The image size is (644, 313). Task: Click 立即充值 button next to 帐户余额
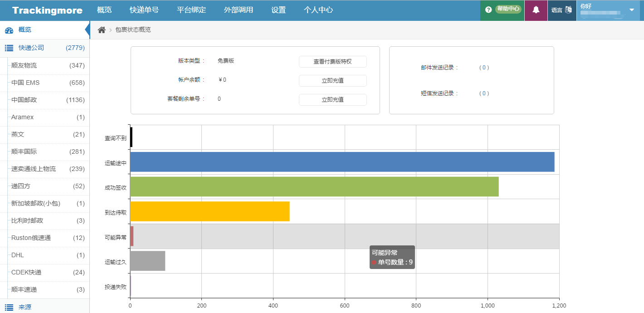[x=332, y=81]
